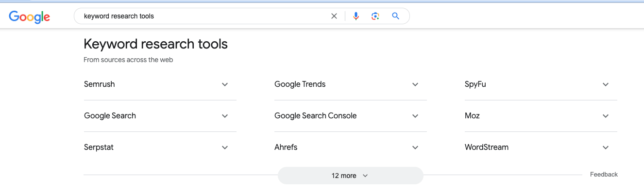Click the Feedback link
Screen dimensions: 644x194
point(604,175)
